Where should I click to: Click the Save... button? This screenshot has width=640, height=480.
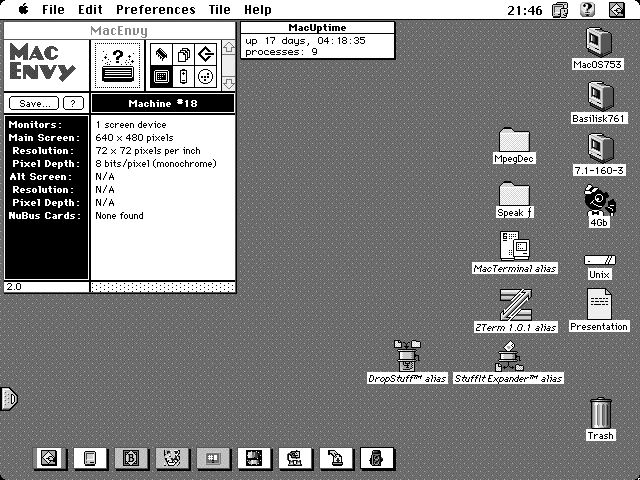tap(34, 103)
